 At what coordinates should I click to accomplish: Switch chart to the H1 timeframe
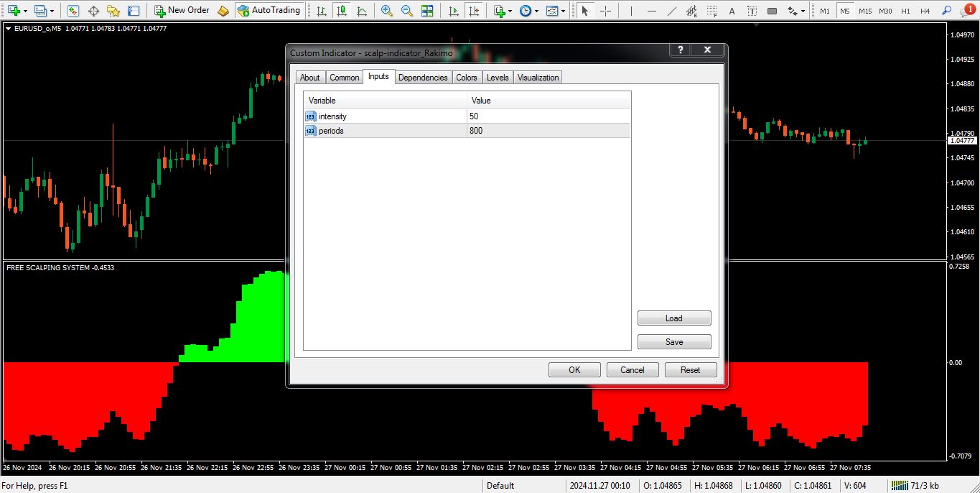[905, 11]
